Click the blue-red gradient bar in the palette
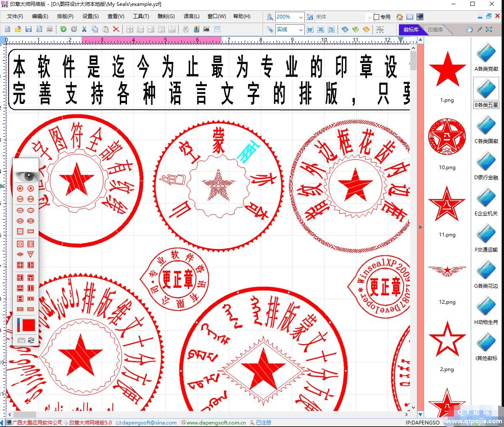504x427 pixels. (x=18, y=325)
